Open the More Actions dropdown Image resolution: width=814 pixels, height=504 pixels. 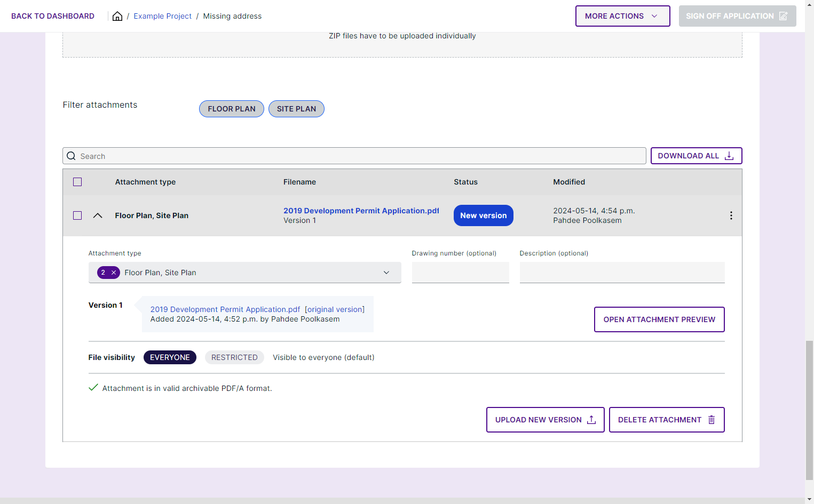pos(622,16)
